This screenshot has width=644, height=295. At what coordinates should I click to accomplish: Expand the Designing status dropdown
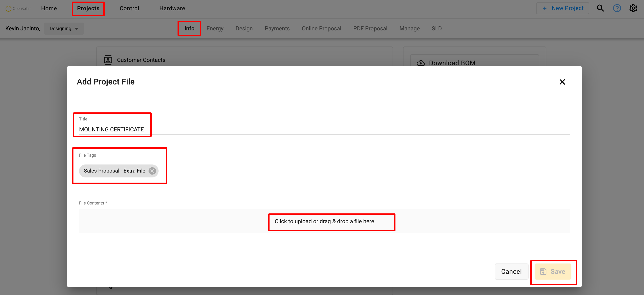pyautogui.click(x=64, y=29)
